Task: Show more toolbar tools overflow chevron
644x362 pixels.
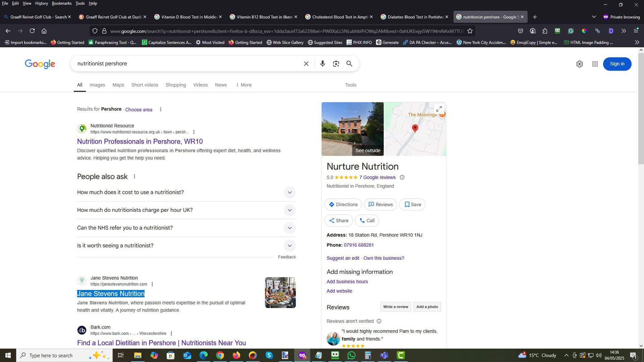Action: coord(624,31)
